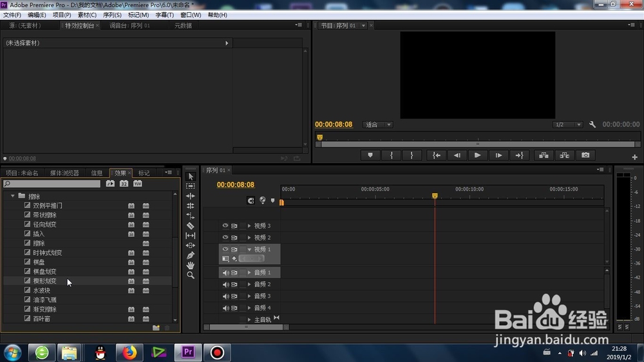Filter effects by 32-bit color icon

124,184
